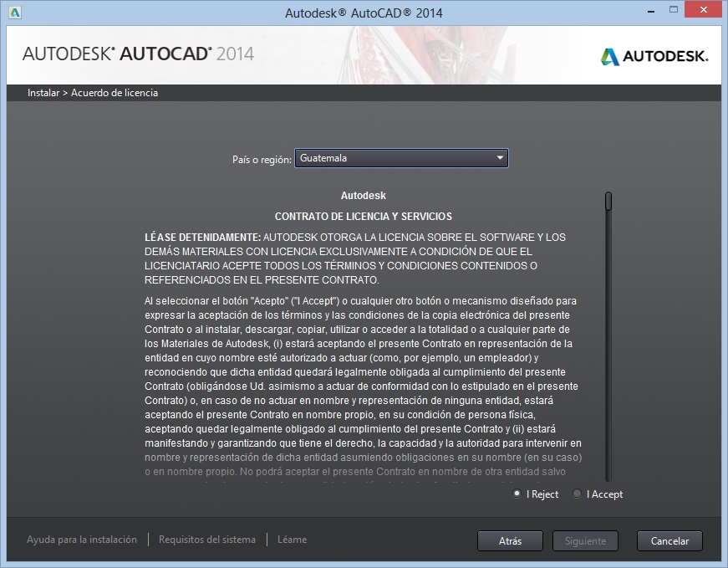
Task: Maximize the installer window
Action: click(673, 10)
